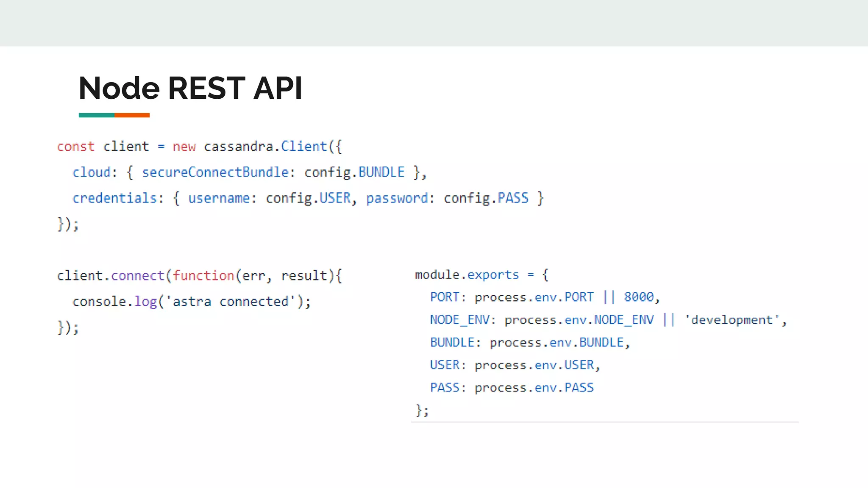This screenshot has height=488, width=868.
Task: Click 'process.env.USER' in the config block
Action: pyautogui.click(x=534, y=365)
